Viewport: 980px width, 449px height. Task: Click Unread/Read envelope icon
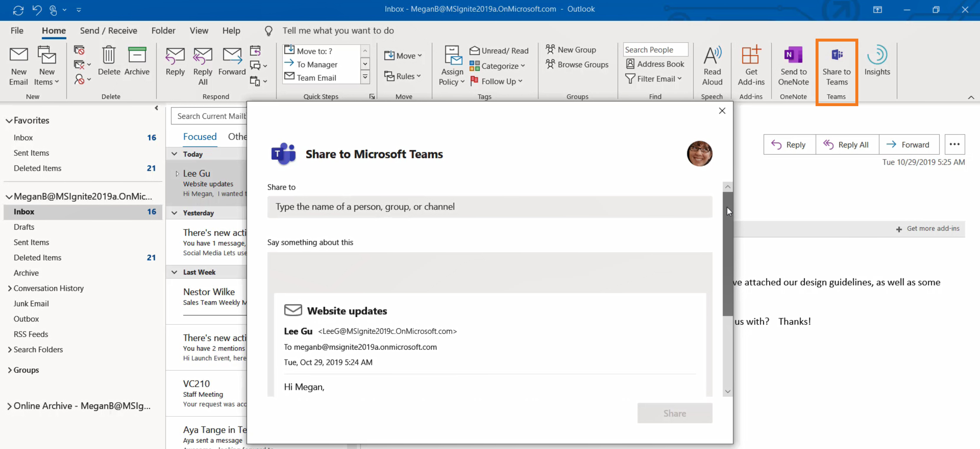(x=474, y=51)
